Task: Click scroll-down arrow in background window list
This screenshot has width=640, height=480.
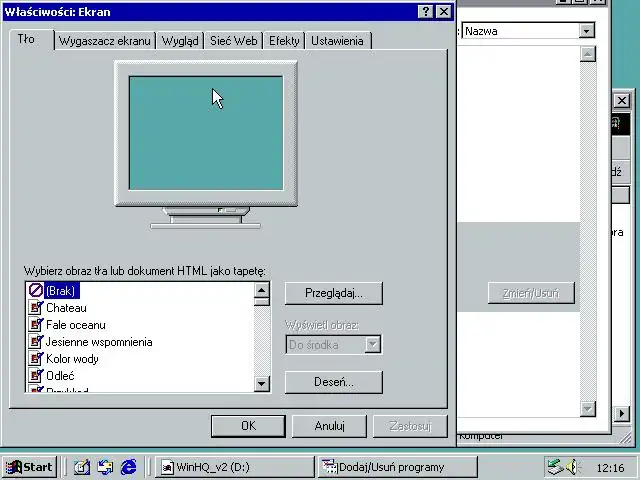Action: (588, 409)
